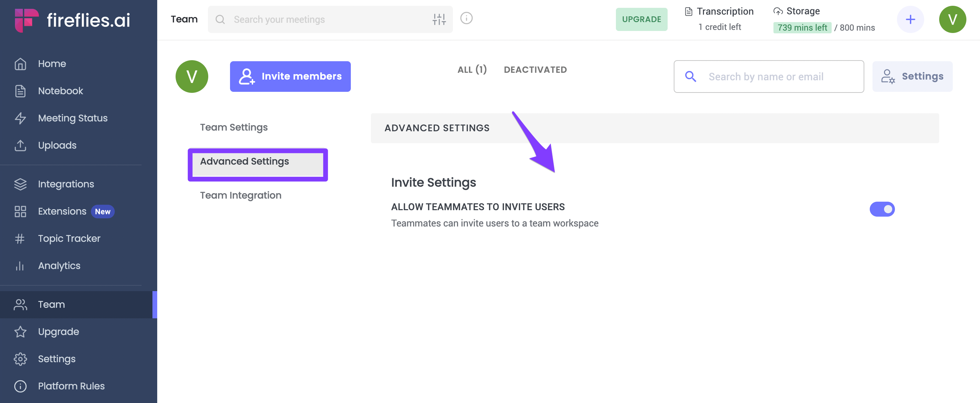Click the Storage cloud upload icon
This screenshot has height=403, width=980.
pos(778,12)
